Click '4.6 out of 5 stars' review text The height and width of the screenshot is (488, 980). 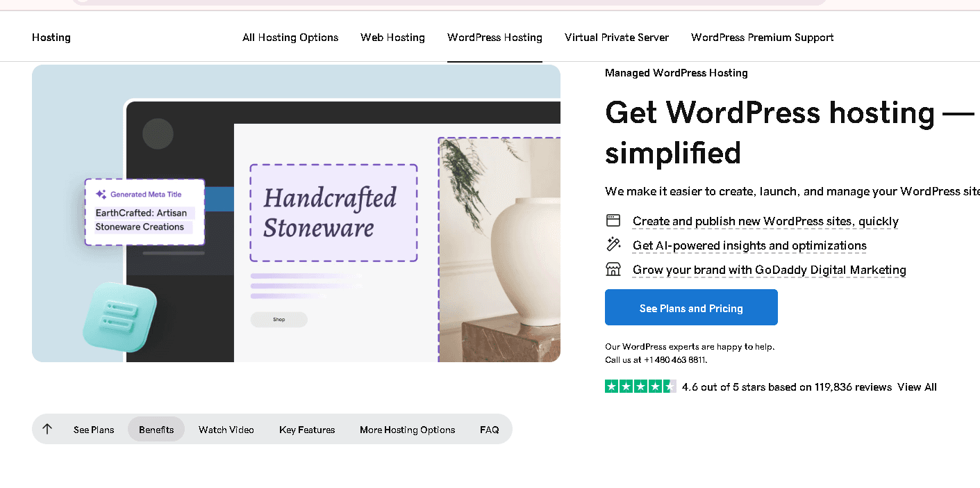(787, 387)
